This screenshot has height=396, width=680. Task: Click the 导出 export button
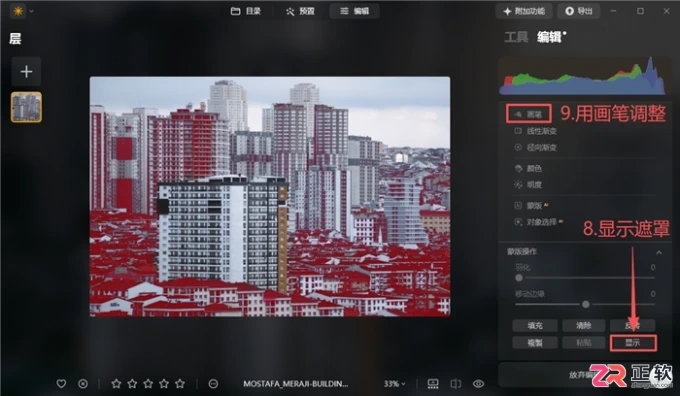[x=579, y=11]
